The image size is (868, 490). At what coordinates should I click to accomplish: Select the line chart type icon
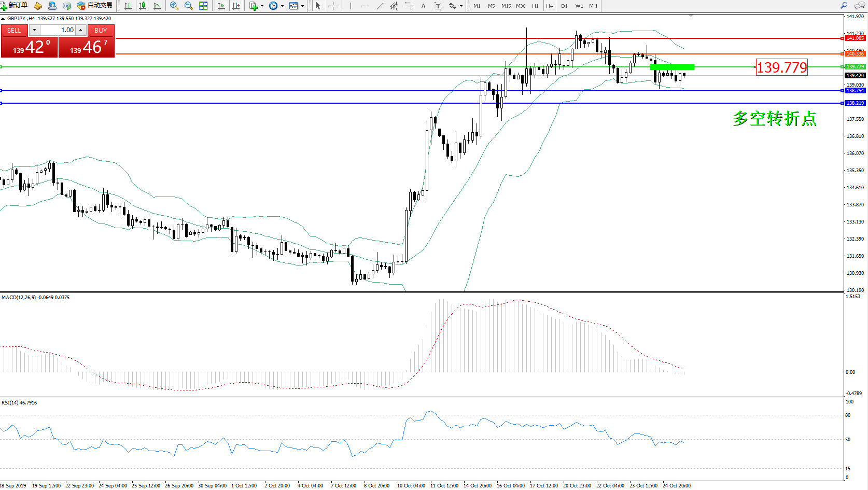pos(157,6)
